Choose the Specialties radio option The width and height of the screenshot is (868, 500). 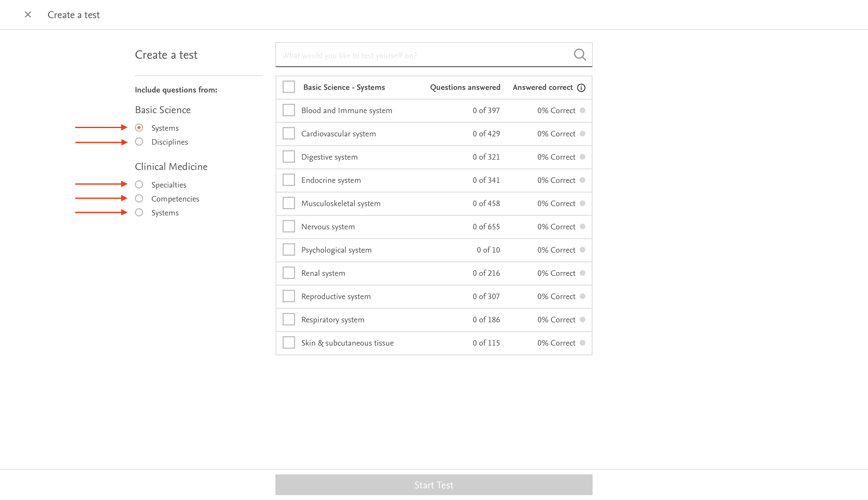139,185
